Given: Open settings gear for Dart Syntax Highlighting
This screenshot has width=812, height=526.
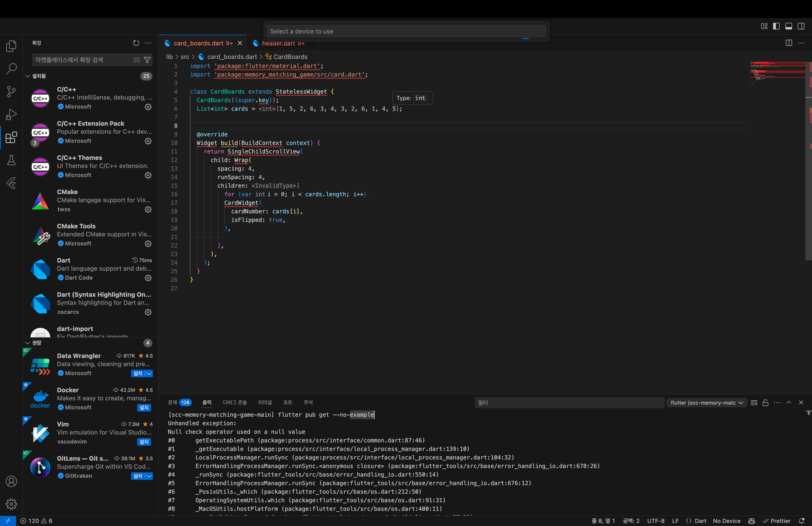Looking at the screenshot, I should click(148, 312).
